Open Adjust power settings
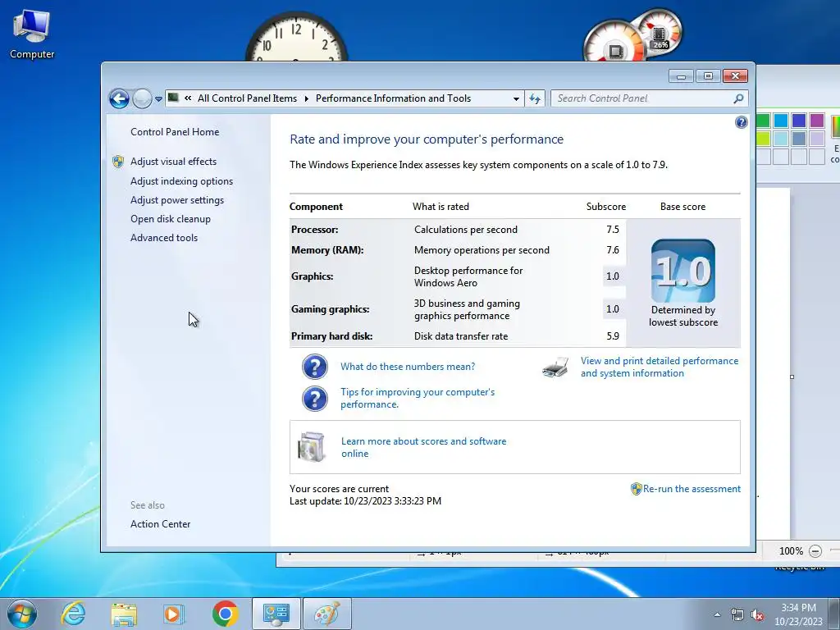 coord(177,200)
